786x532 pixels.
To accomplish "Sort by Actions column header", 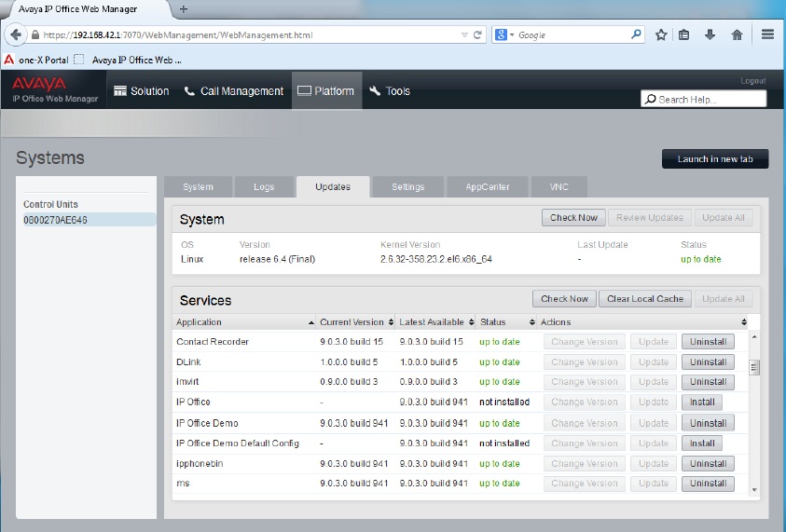I will [643, 322].
